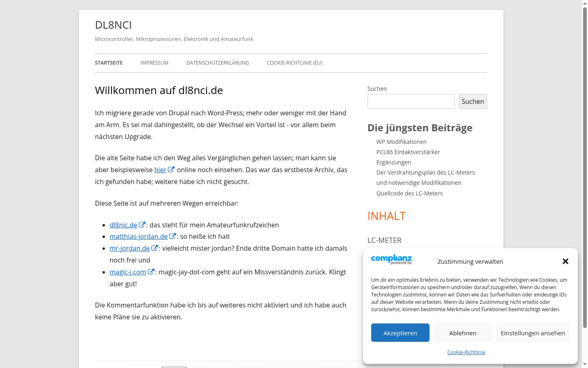
Task: Click the 'Willkommen auf dl8nci.de' heading
Action: pyautogui.click(x=159, y=90)
